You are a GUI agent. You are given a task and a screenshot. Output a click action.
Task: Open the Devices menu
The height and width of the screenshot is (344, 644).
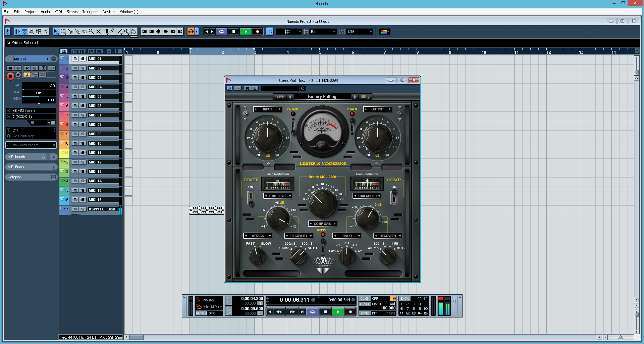(109, 12)
